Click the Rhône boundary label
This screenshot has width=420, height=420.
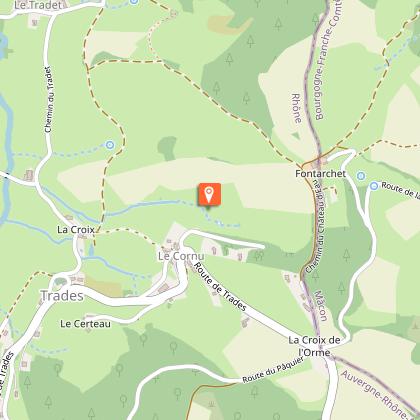(297, 108)
